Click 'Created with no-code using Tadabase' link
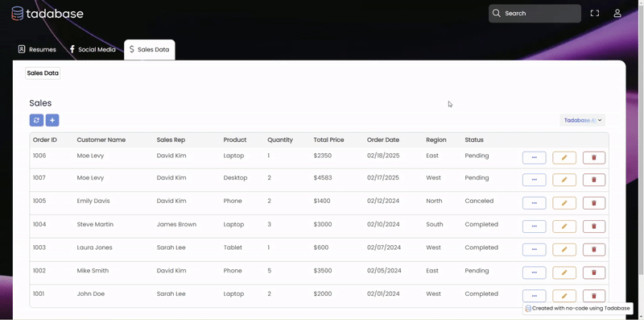Image resolution: width=644 pixels, height=320 pixels. tap(578, 309)
